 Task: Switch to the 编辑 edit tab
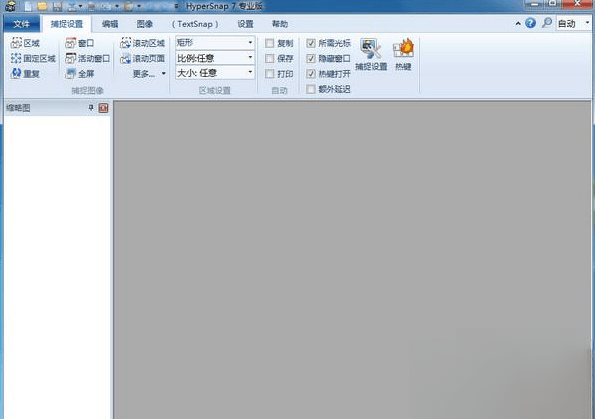coord(110,24)
